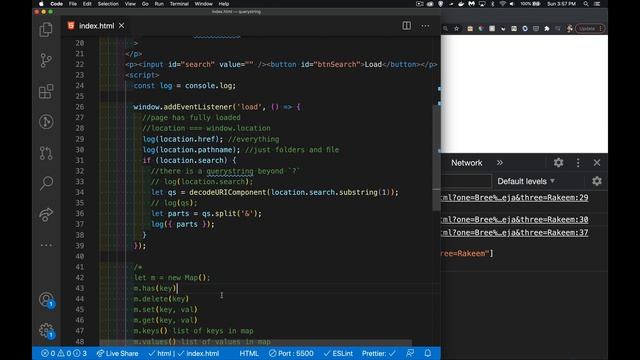The width and height of the screenshot is (640, 360).
Task: Open the Extensions view
Action: (x=46, y=91)
